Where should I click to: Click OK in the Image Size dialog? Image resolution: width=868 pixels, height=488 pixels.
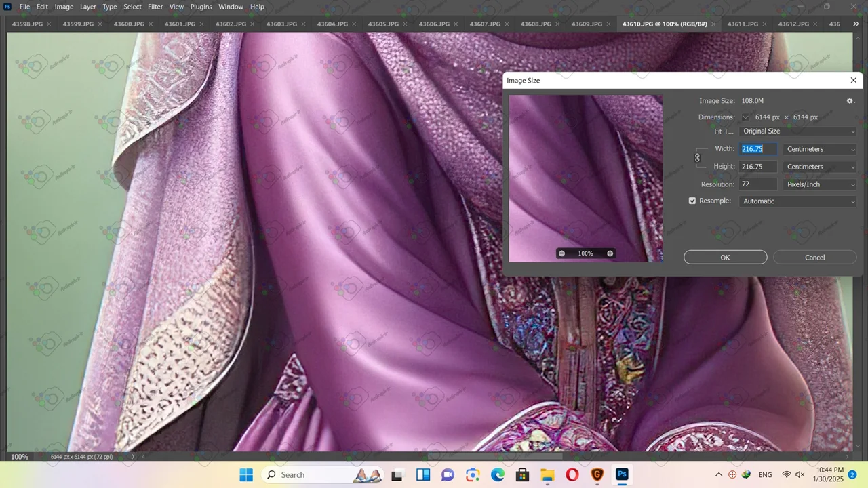tap(725, 258)
